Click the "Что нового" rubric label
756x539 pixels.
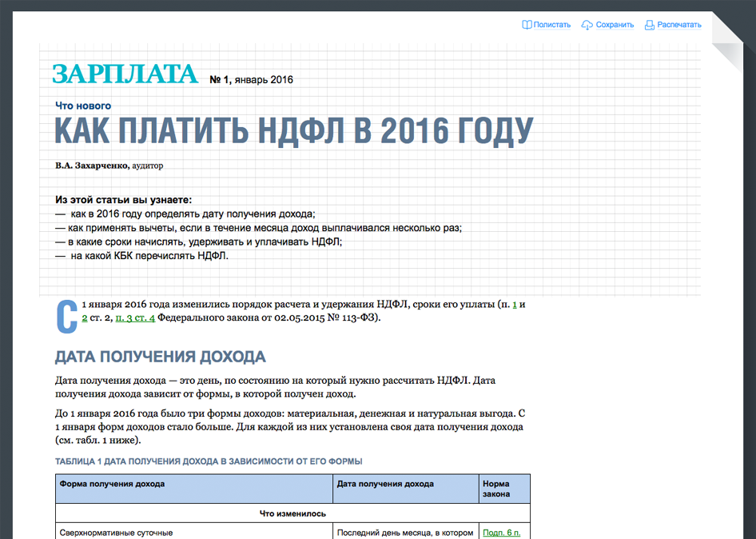coord(83,106)
